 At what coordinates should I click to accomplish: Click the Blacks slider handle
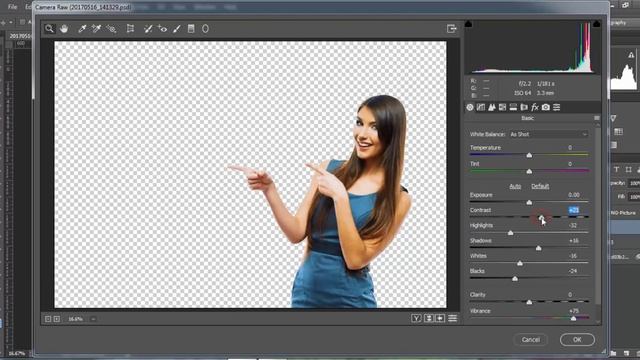[515, 279]
